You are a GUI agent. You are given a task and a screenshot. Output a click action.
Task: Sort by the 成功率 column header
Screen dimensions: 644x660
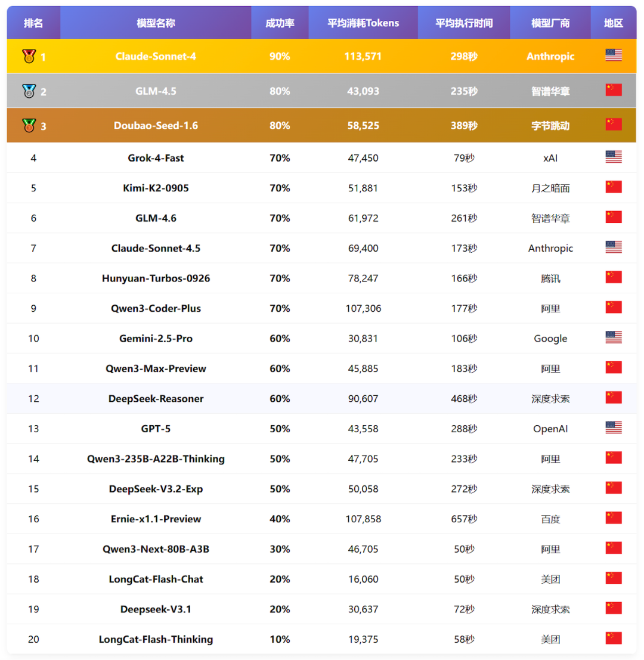(280, 23)
